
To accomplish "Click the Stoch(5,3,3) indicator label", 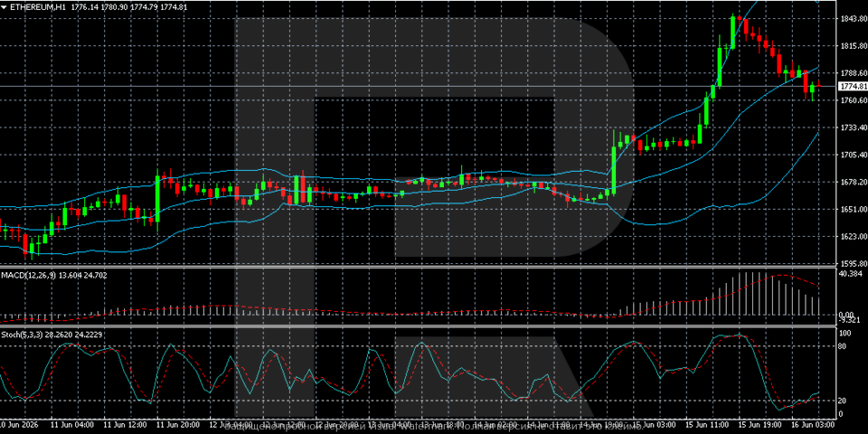I will (x=22, y=334).
